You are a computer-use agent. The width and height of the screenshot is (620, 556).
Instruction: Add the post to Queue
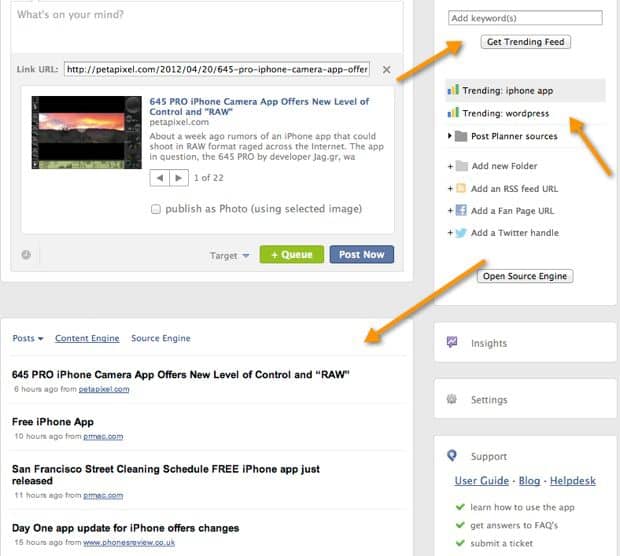pyautogui.click(x=292, y=255)
